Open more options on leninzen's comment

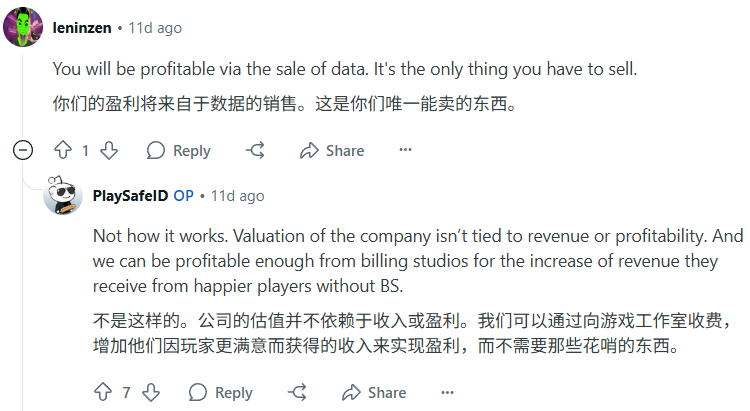coord(405,150)
